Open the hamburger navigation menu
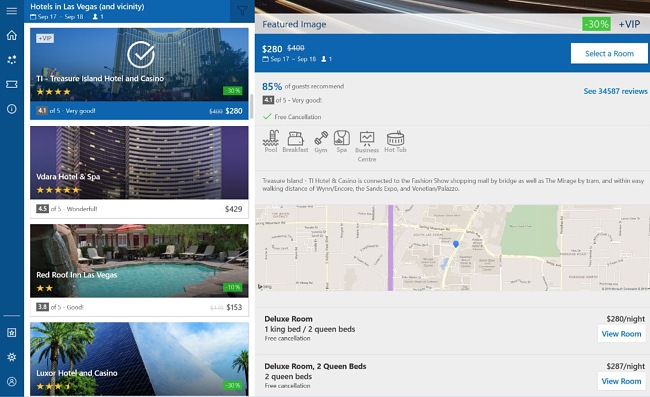The height and width of the screenshot is (397, 650). coord(12,11)
